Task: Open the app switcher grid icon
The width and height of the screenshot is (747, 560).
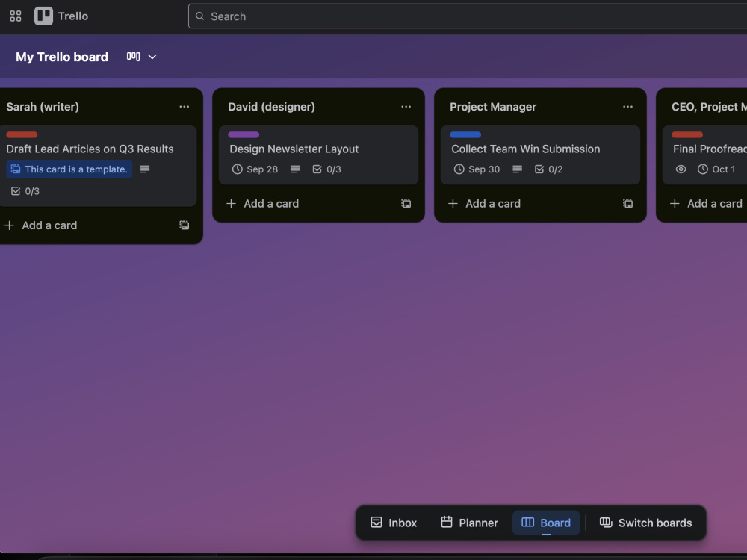Action: [15, 16]
